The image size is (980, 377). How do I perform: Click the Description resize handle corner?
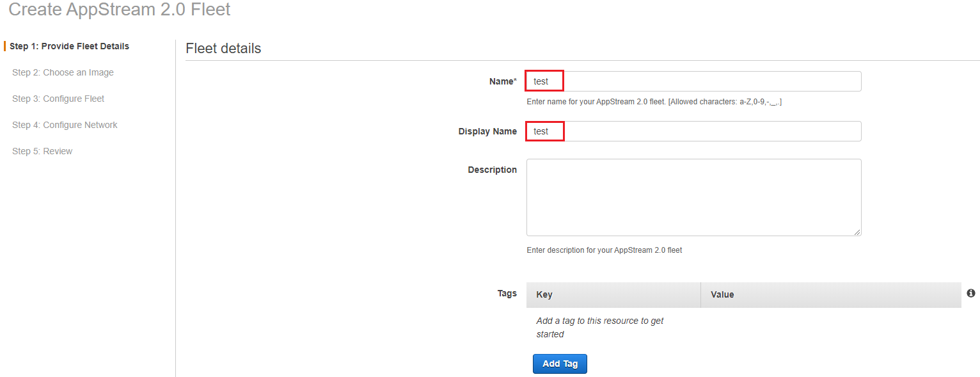[x=857, y=232]
